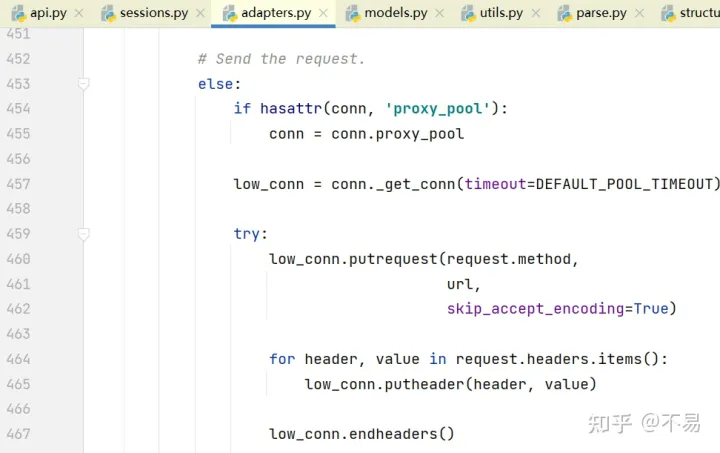
Task: Click 'low_conn.putheader' on line 465
Action: [385, 384]
